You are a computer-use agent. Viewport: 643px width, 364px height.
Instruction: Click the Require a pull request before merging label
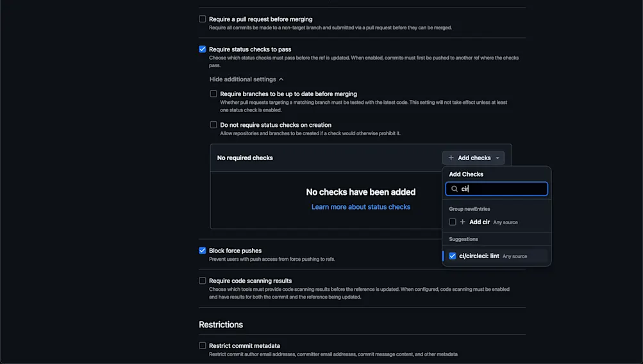point(261,19)
